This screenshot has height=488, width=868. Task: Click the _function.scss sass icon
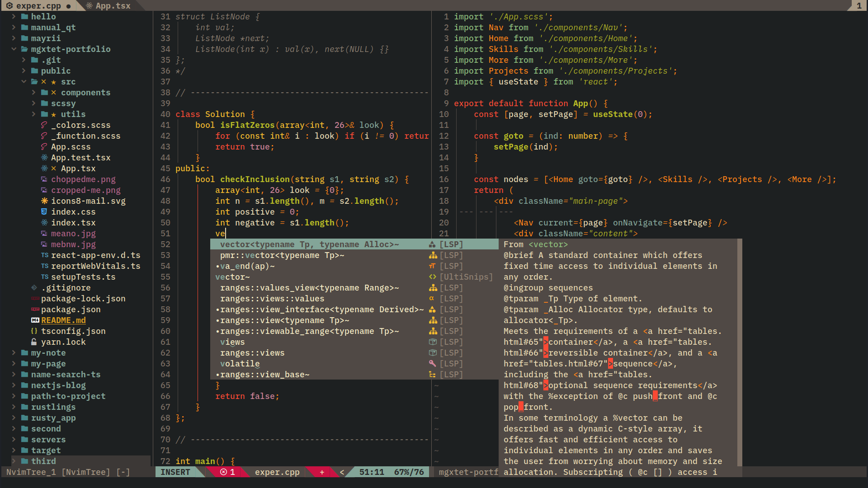point(44,136)
